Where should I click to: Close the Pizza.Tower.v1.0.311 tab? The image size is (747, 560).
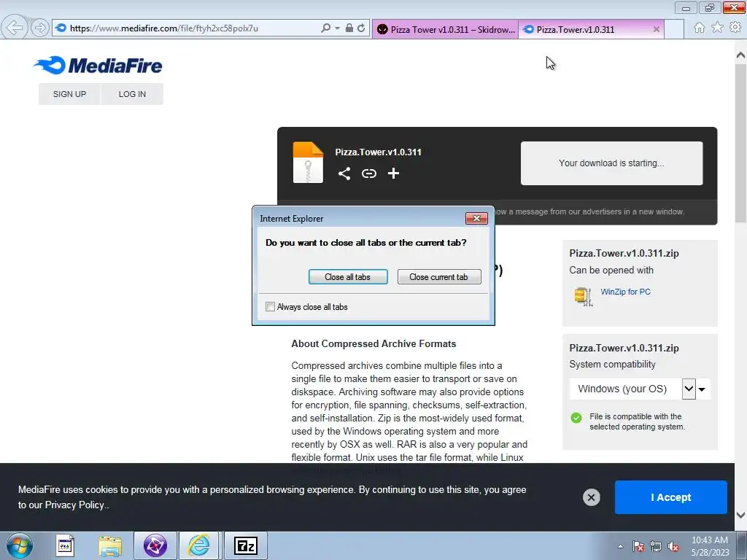[x=656, y=29]
